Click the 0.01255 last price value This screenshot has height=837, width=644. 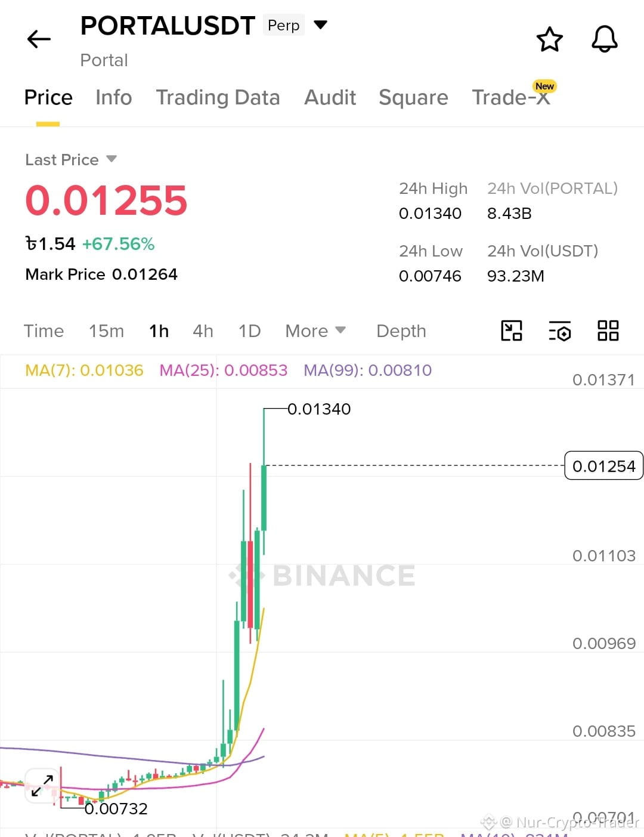point(106,200)
